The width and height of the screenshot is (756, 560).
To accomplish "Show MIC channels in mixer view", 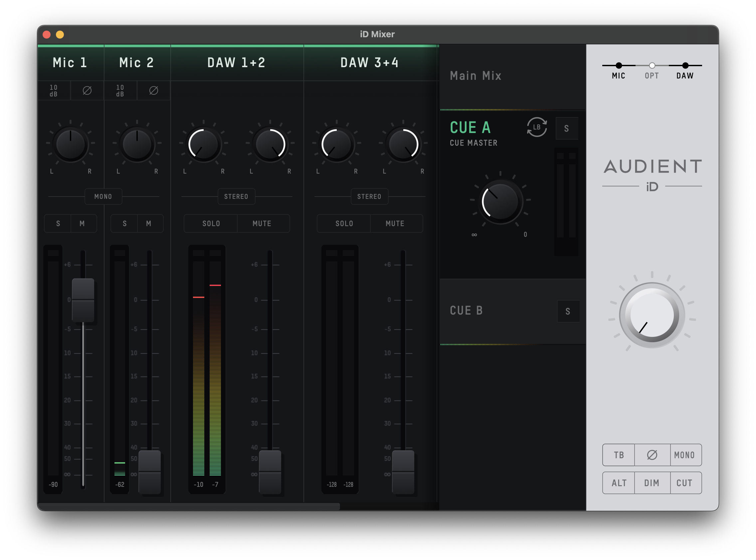I will [x=619, y=70].
